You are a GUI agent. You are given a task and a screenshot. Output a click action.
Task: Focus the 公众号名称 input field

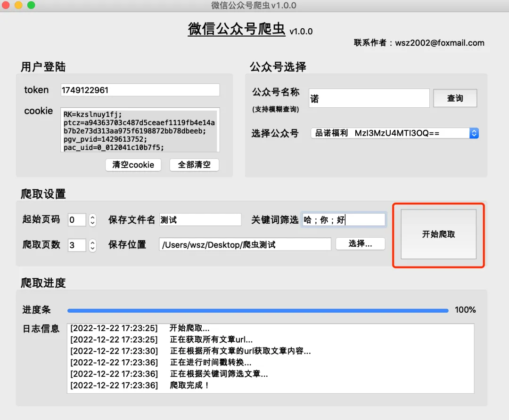pyautogui.click(x=369, y=98)
